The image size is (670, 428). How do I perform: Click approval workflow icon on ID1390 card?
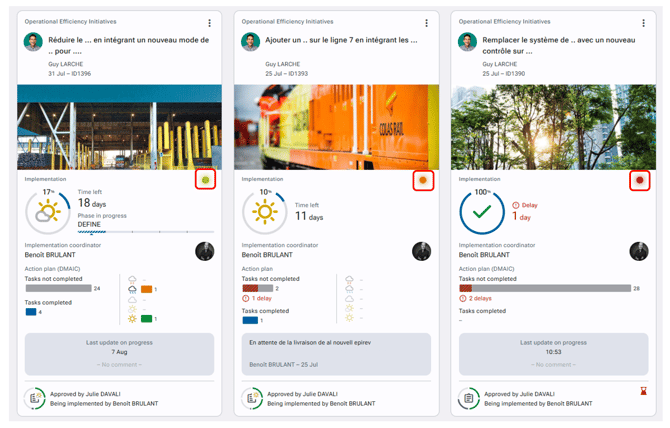[x=469, y=398]
